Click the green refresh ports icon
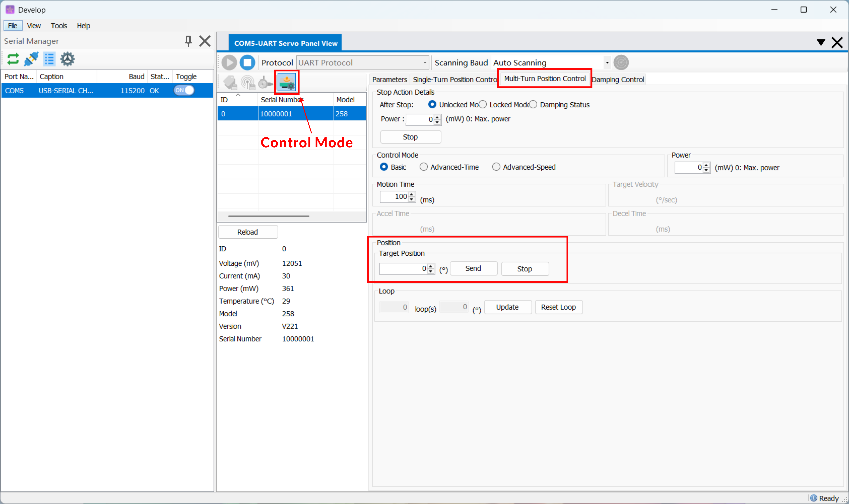 [13, 59]
